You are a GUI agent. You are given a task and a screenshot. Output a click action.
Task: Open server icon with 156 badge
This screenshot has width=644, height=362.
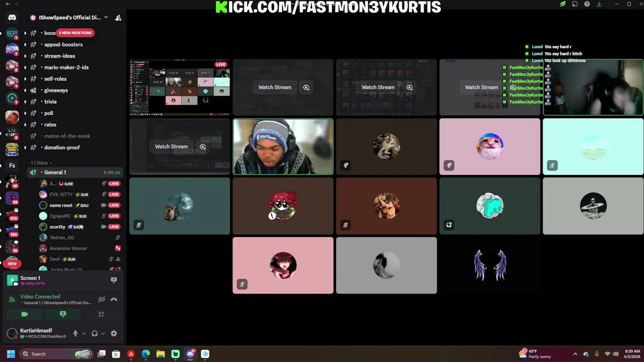pos(12,230)
